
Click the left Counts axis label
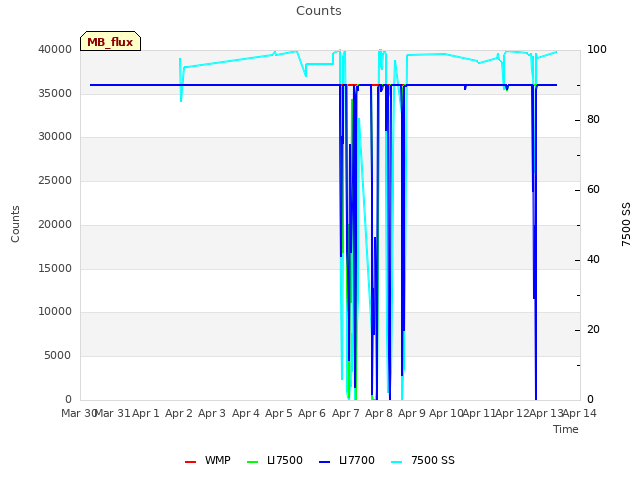pyautogui.click(x=15, y=224)
